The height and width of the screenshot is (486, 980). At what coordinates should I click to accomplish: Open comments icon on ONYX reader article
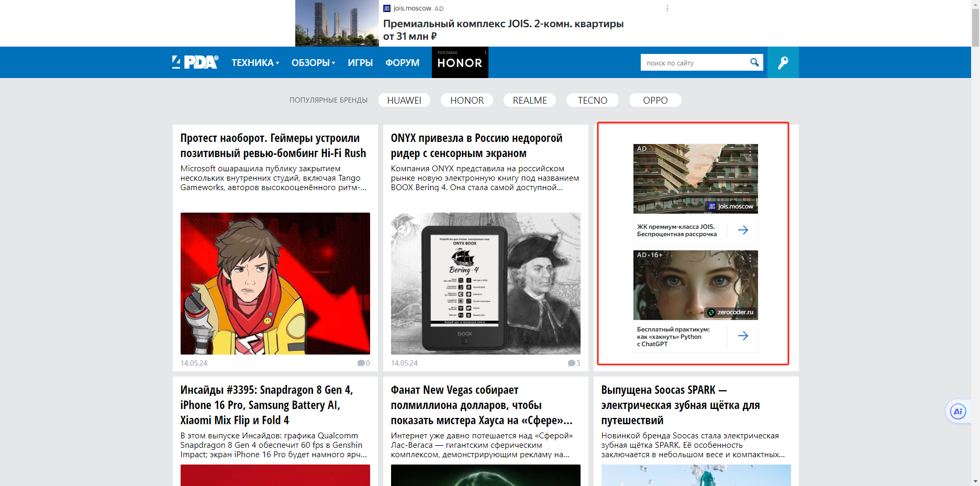pos(572,363)
